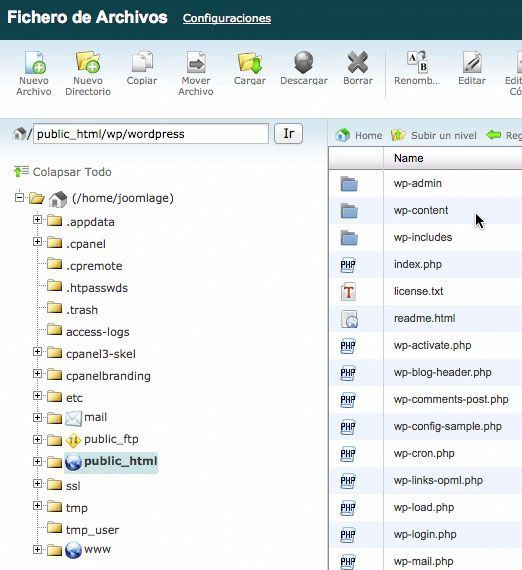Screen dimensions: 522x570
Task: Expand the etc folder node
Action: click(x=37, y=396)
